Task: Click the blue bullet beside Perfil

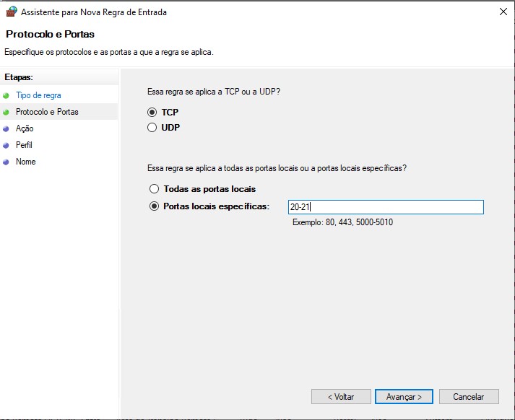Action: pyautogui.click(x=7, y=145)
